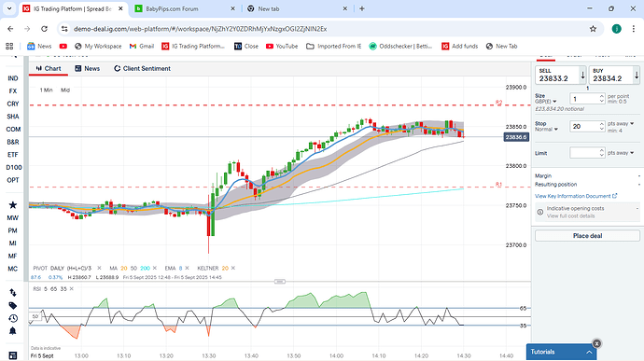Click the Place deal button
Screen dimensions: 644x361
587,236
